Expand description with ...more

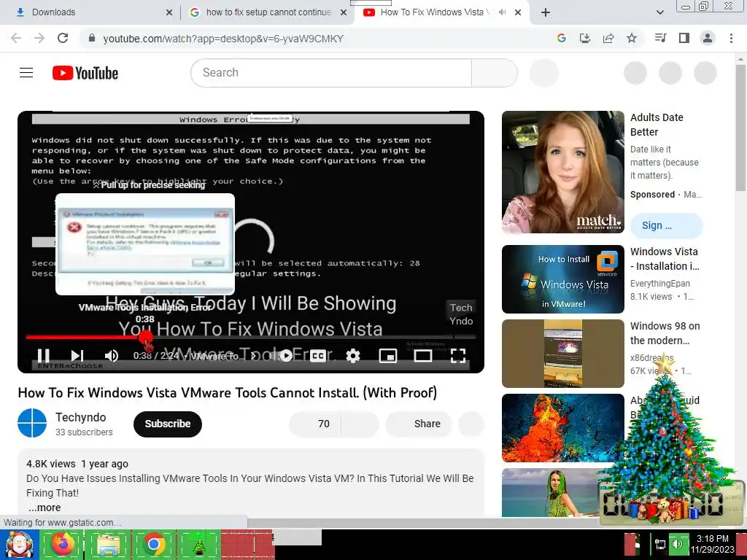44,507
